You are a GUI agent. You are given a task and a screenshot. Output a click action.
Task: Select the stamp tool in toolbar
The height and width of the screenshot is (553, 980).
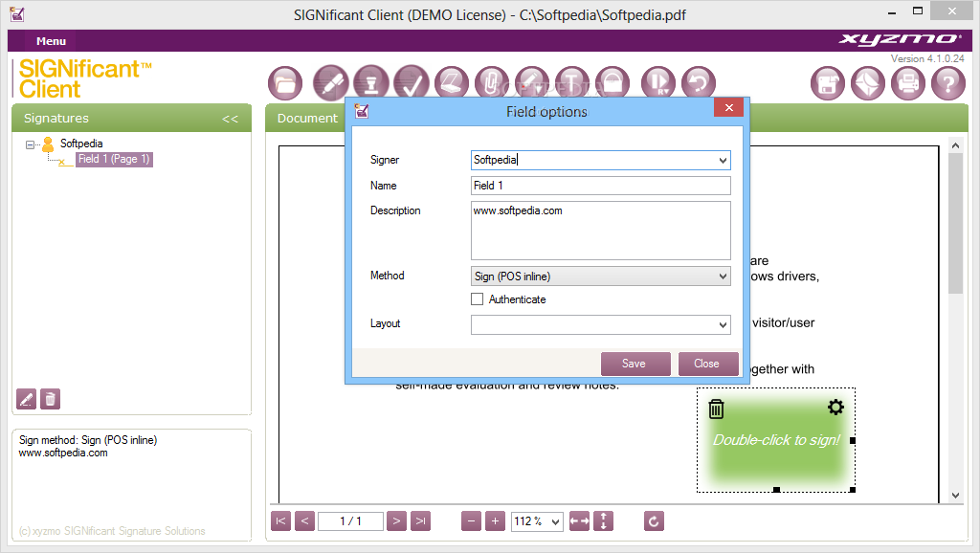coord(371,82)
